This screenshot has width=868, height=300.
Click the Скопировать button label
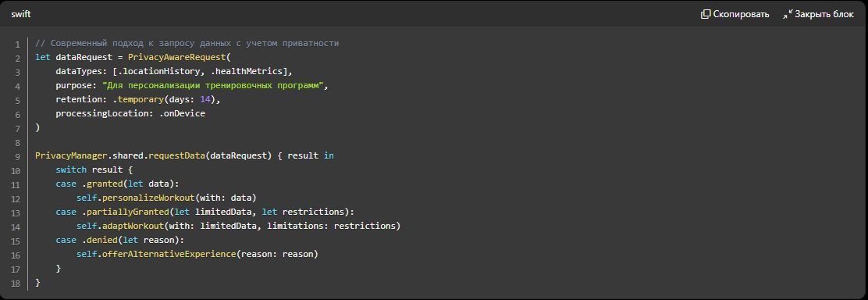(x=741, y=14)
